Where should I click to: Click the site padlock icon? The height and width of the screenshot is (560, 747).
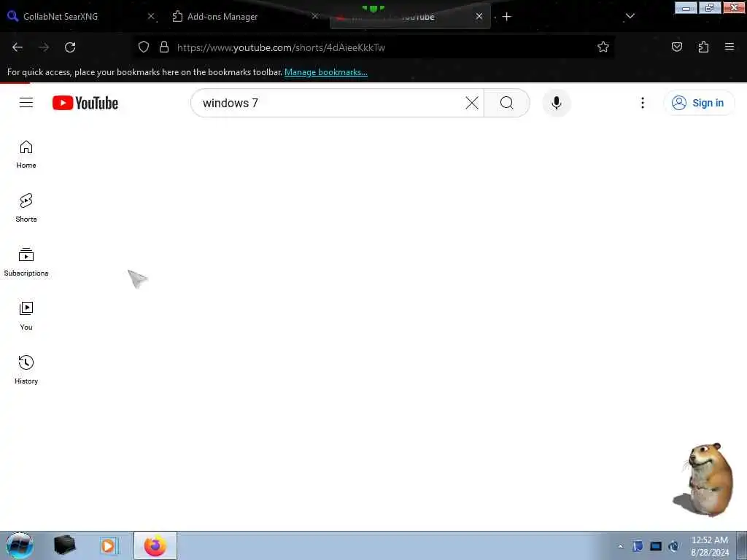pyautogui.click(x=164, y=47)
